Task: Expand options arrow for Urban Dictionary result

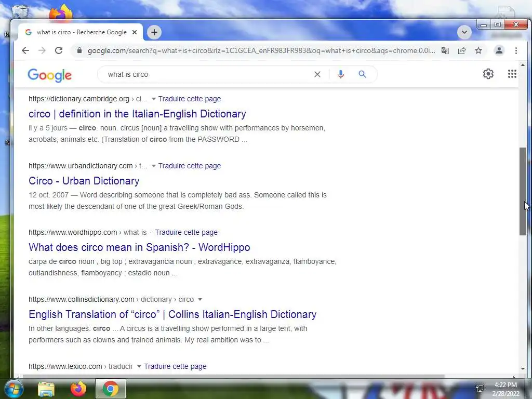Action: pos(154,166)
